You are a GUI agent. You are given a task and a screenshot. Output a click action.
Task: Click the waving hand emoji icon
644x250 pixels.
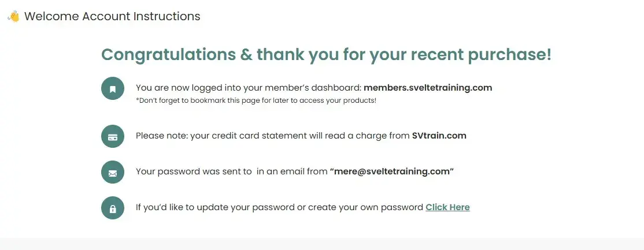[13, 16]
